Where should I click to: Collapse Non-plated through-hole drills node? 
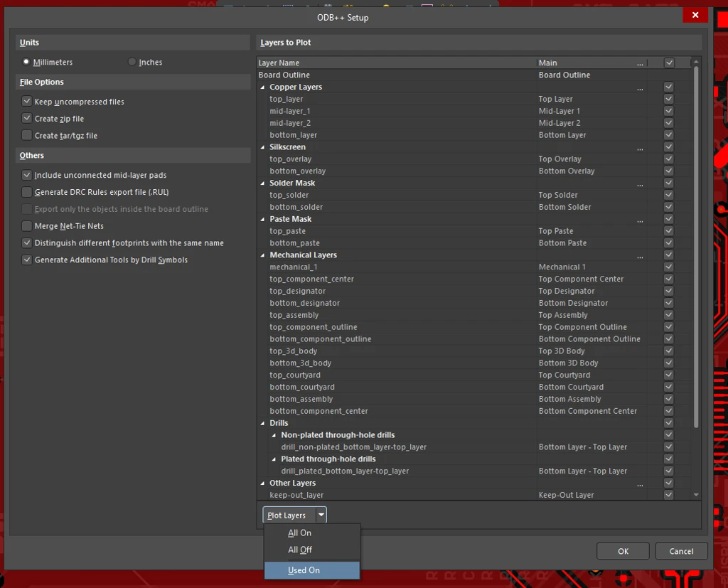point(274,435)
